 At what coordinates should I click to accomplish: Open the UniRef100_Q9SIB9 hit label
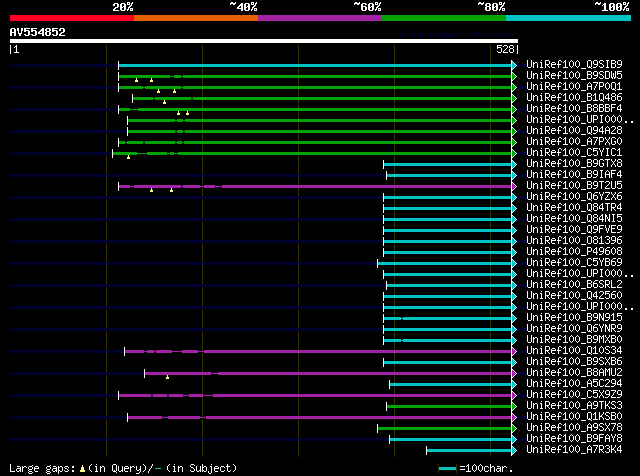[x=574, y=65]
